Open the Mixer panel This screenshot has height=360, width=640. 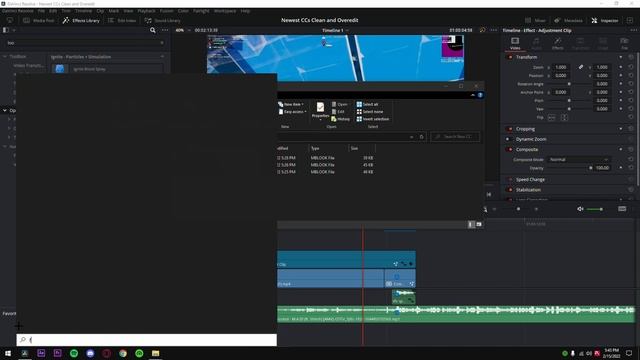(x=535, y=20)
